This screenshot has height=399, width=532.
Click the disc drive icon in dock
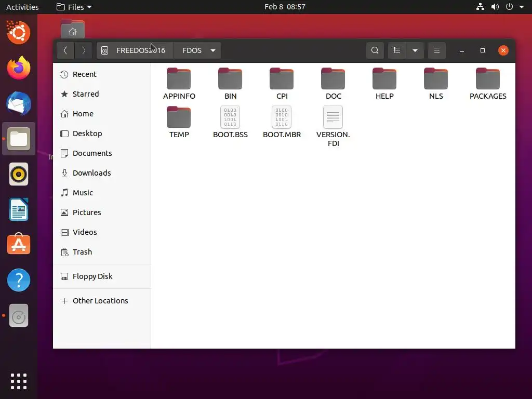(19, 315)
